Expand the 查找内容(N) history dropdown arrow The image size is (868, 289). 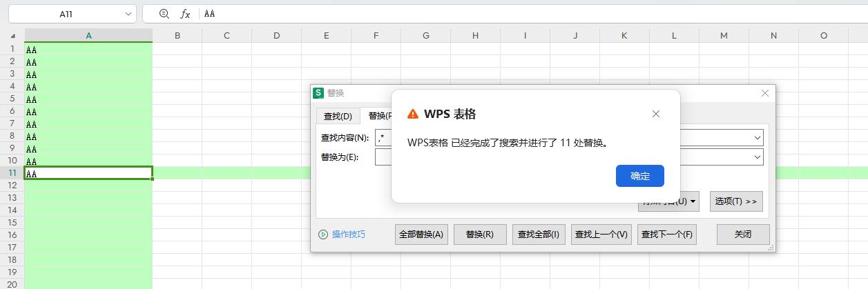click(x=757, y=138)
